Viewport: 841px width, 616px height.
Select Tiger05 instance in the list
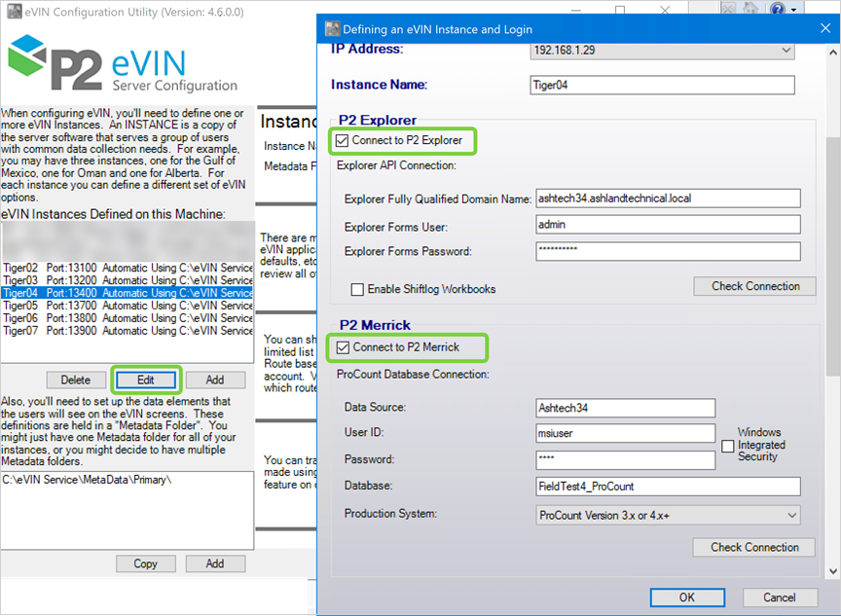coord(127,306)
